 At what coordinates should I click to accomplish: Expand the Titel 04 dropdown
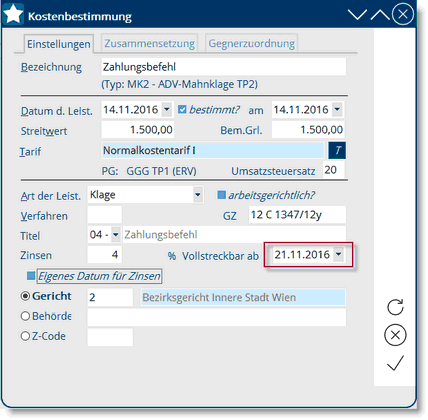coord(116,235)
